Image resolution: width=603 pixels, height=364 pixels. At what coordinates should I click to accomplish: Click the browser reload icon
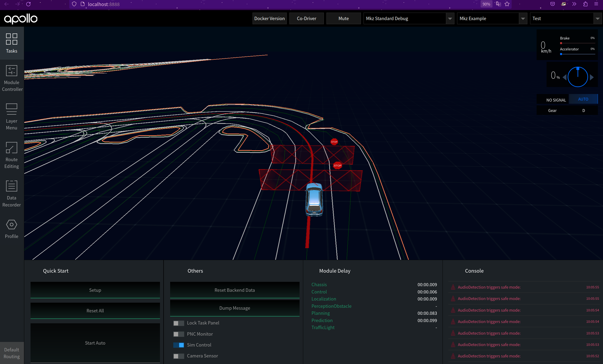[28, 4]
